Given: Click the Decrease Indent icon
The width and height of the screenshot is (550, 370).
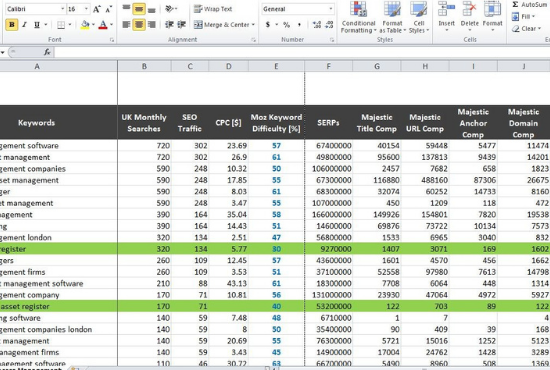Looking at the screenshot, I should click(169, 25).
